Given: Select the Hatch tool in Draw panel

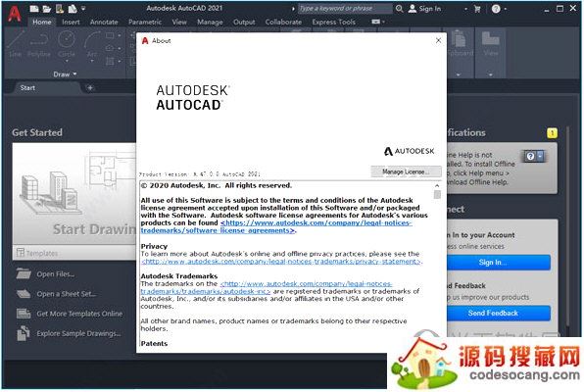Looking at the screenshot, I should pos(110,61).
